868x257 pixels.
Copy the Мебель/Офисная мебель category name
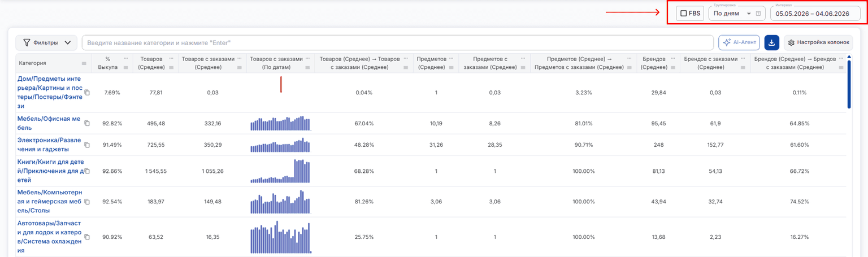87,123
